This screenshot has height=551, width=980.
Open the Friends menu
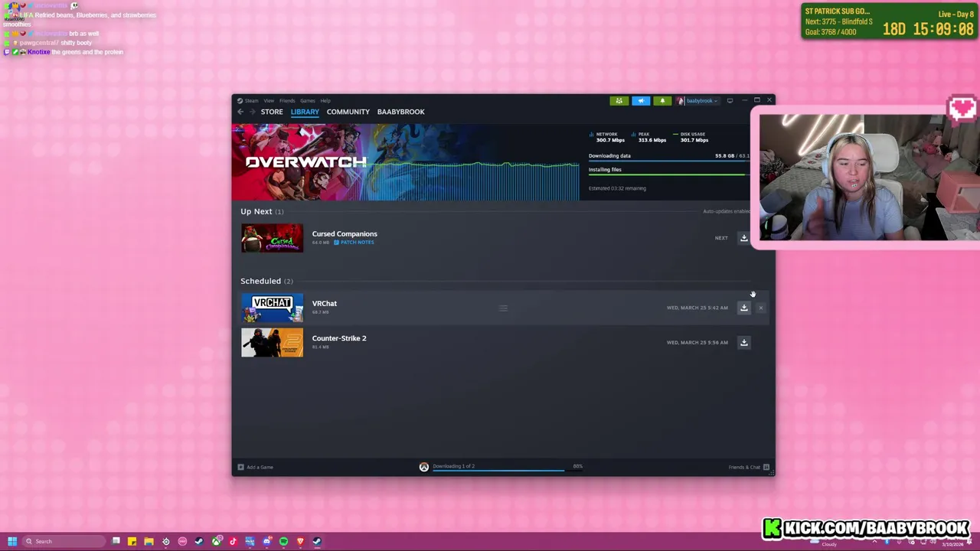pos(287,100)
